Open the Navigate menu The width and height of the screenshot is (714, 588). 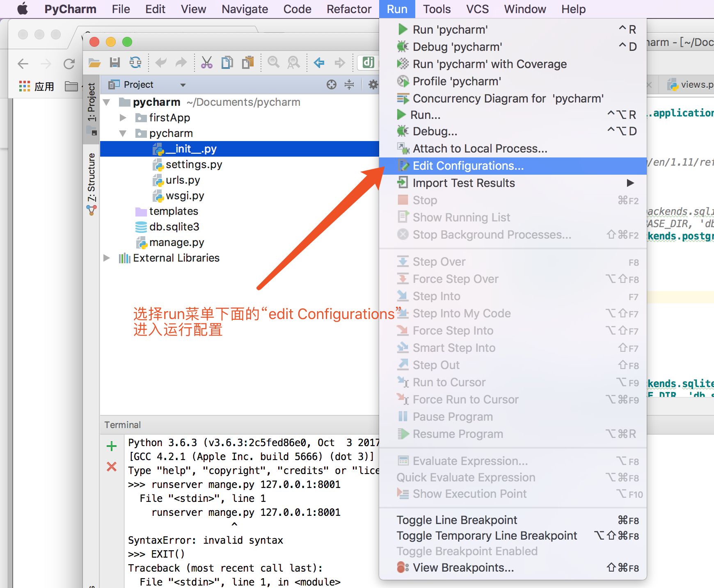[x=245, y=9]
